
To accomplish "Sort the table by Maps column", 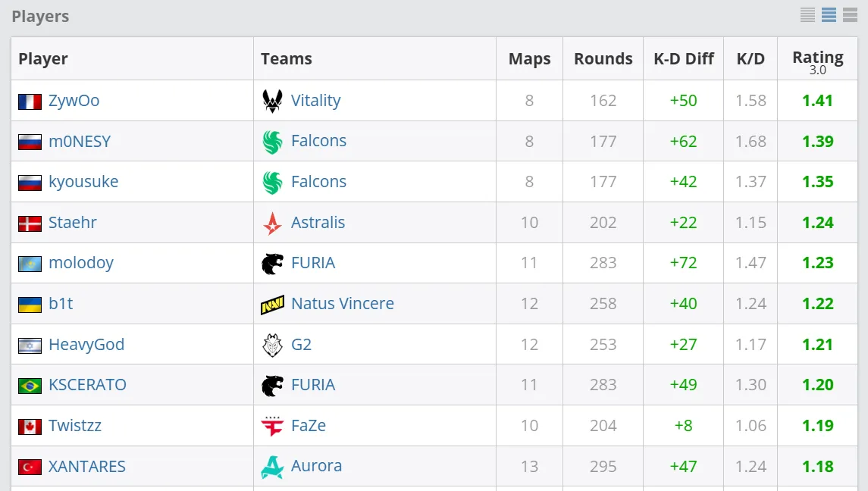I will pos(529,59).
